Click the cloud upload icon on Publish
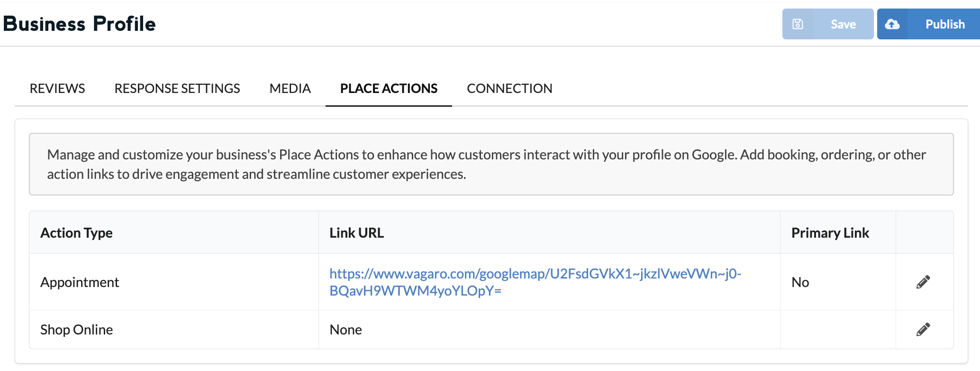Viewport: 980px width, 371px height. (x=892, y=24)
